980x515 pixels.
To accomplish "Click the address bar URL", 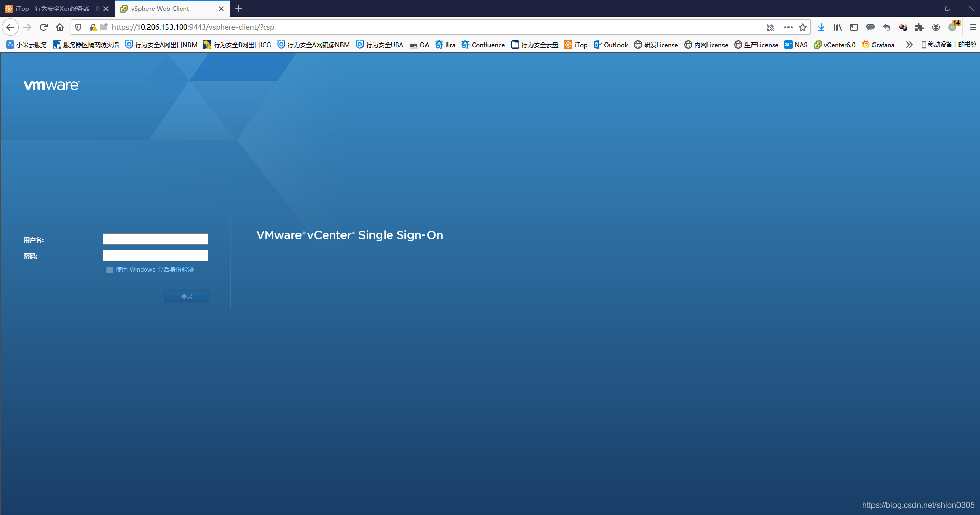I will [x=193, y=27].
